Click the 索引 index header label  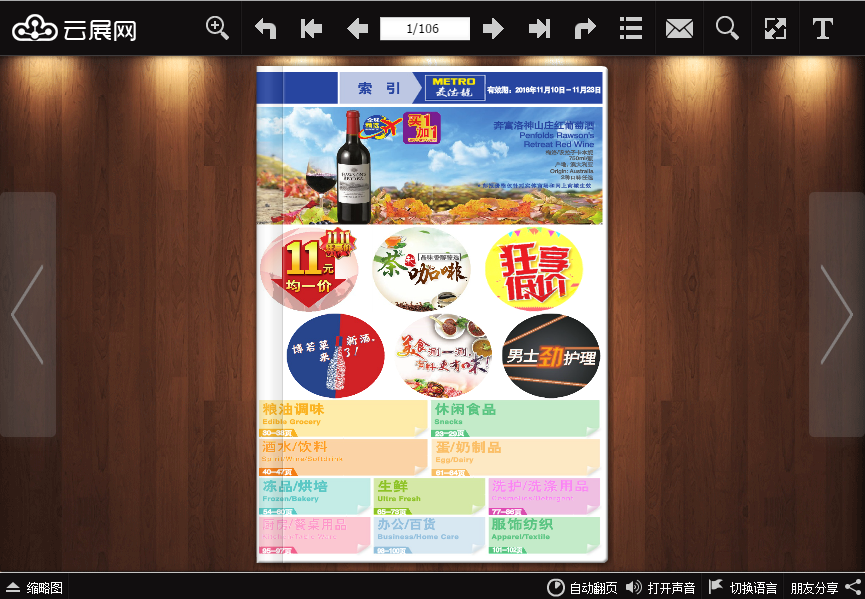[378, 88]
